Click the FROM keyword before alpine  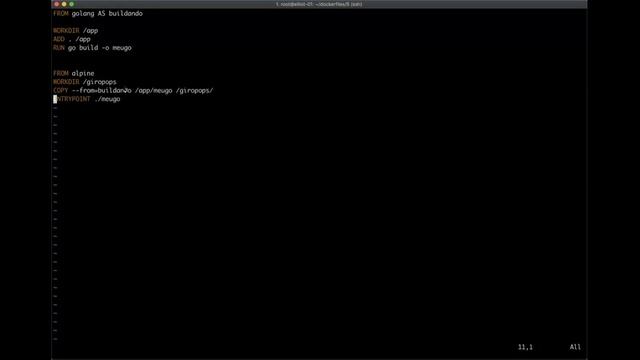pos(61,73)
